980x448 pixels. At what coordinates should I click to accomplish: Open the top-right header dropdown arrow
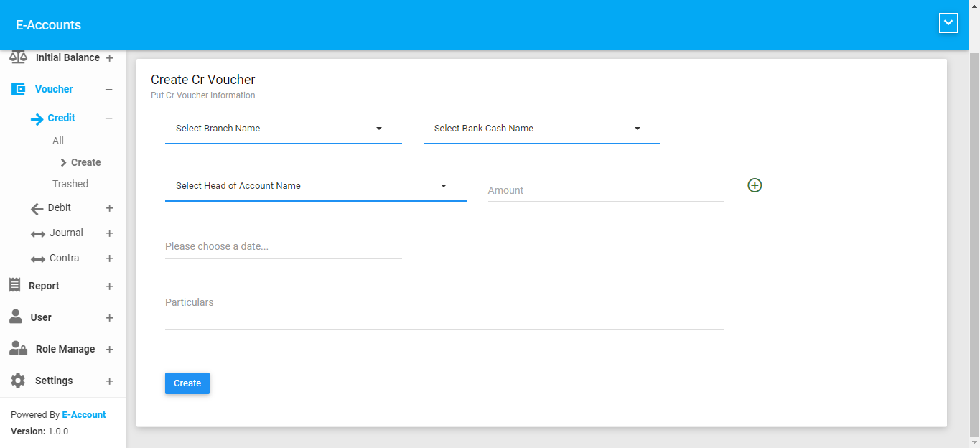(948, 23)
